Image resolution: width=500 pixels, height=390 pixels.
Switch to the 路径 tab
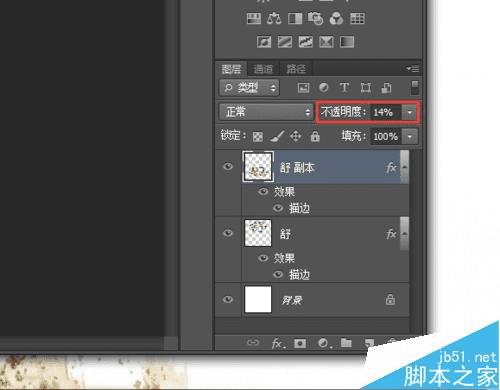pyautogui.click(x=296, y=69)
